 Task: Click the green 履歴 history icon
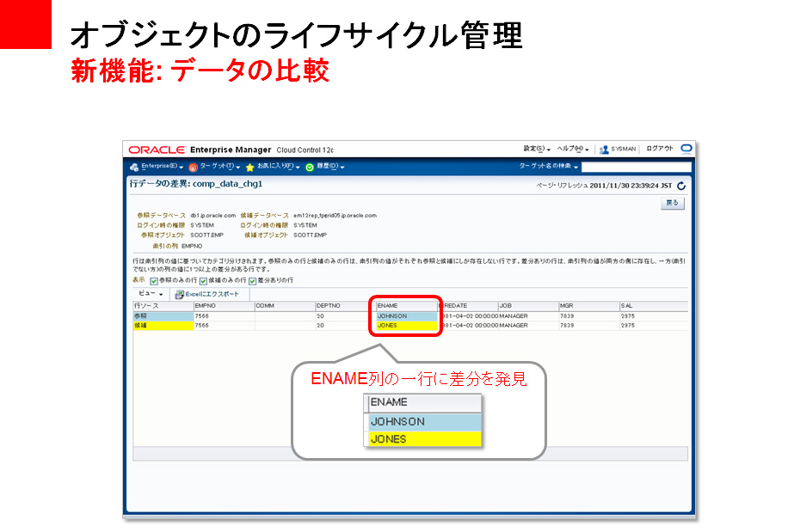(x=310, y=167)
